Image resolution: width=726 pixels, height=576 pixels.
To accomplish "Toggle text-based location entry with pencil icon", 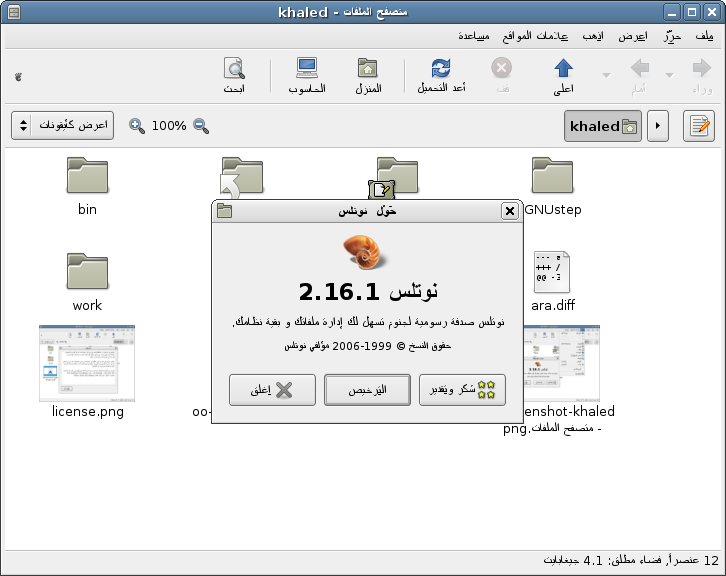I will point(699,126).
